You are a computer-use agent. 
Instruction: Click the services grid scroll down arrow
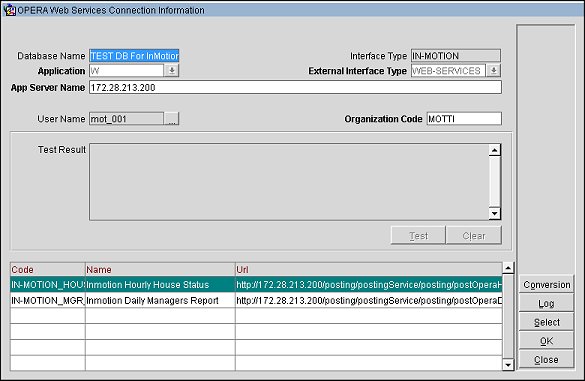(x=508, y=365)
